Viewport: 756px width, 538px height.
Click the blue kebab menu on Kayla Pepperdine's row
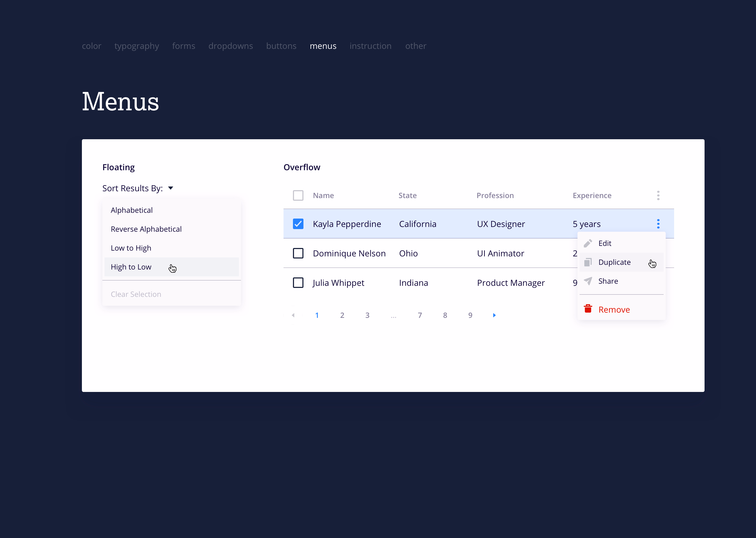pyautogui.click(x=658, y=224)
